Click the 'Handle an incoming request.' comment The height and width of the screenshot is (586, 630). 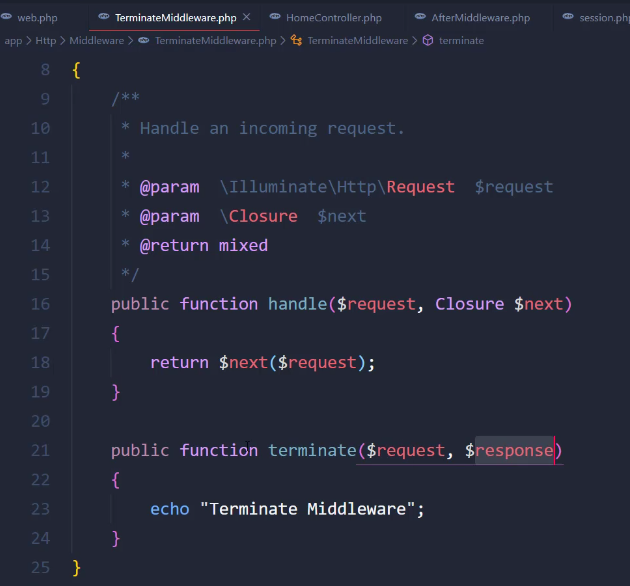tap(272, 129)
